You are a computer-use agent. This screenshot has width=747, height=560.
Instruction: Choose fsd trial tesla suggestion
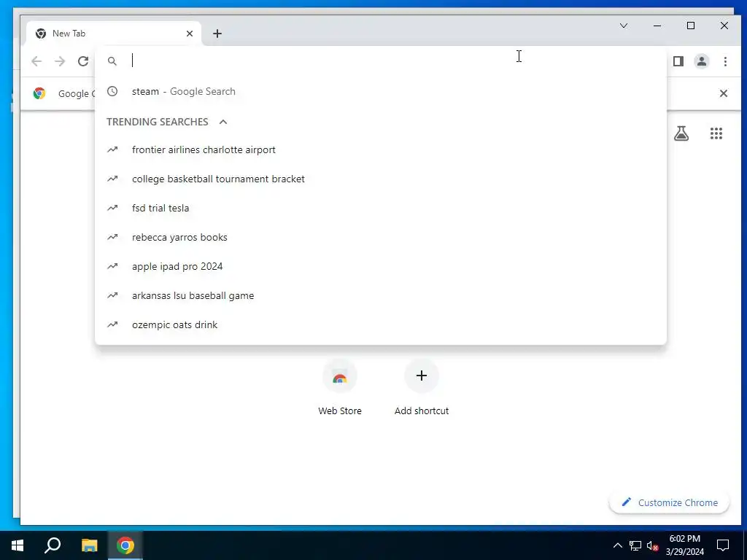click(381, 208)
